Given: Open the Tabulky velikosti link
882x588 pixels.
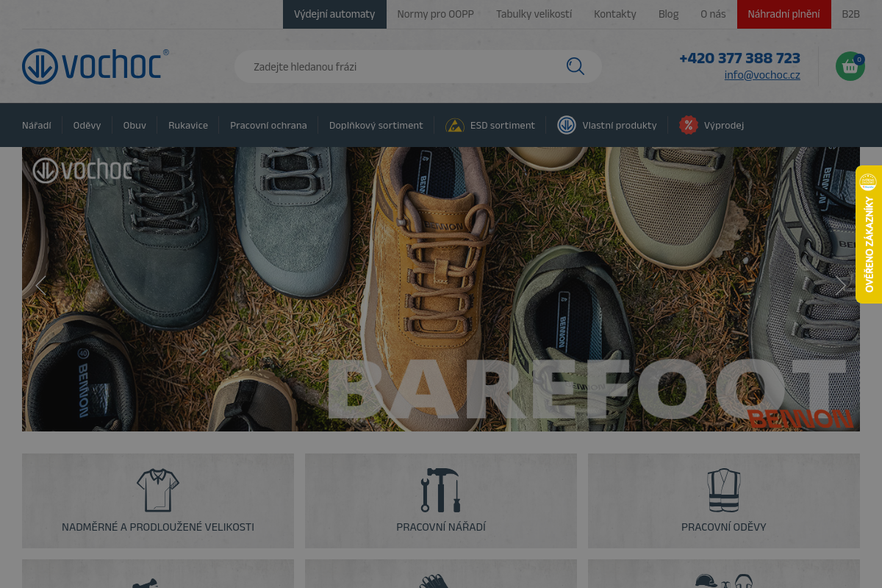Looking at the screenshot, I should [x=534, y=14].
